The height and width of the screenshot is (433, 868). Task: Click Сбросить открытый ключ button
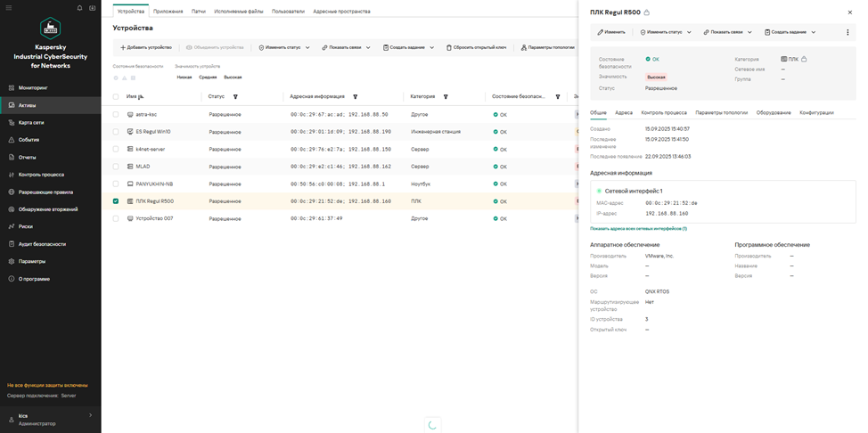477,47
